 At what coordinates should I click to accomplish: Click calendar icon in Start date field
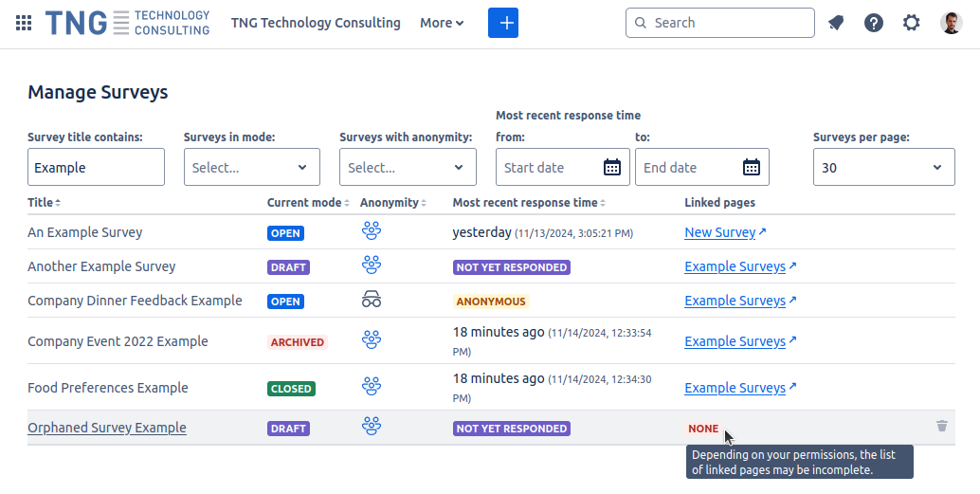coord(612,168)
